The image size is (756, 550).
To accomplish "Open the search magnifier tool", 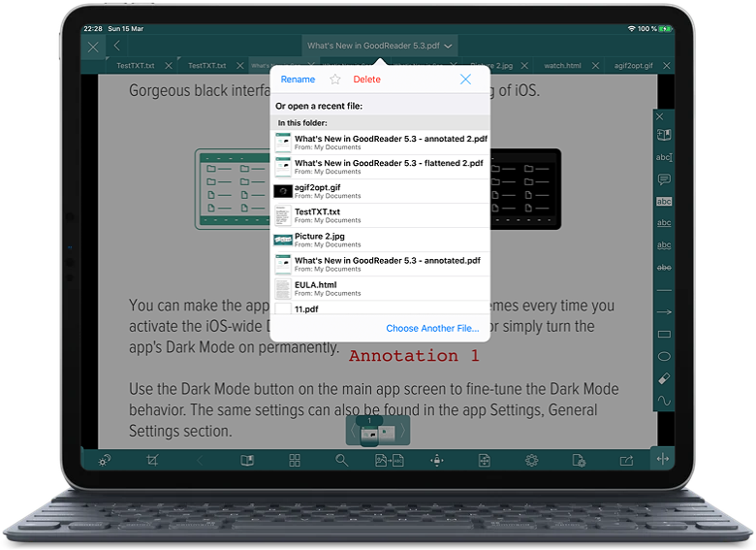I will pyautogui.click(x=342, y=460).
